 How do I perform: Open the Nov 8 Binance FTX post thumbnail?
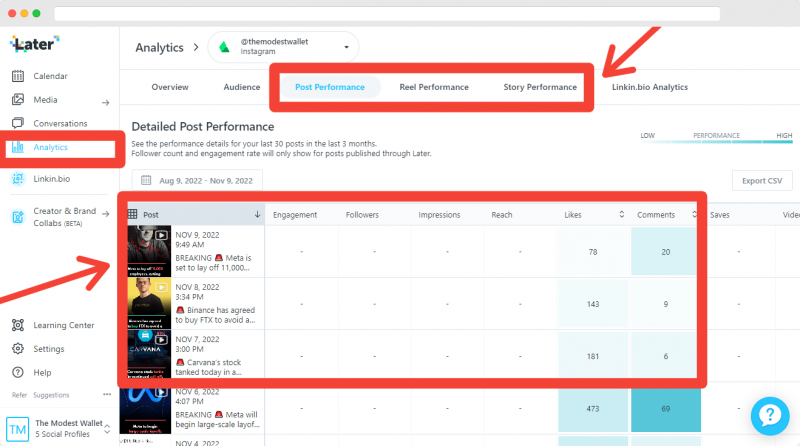click(149, 304)
